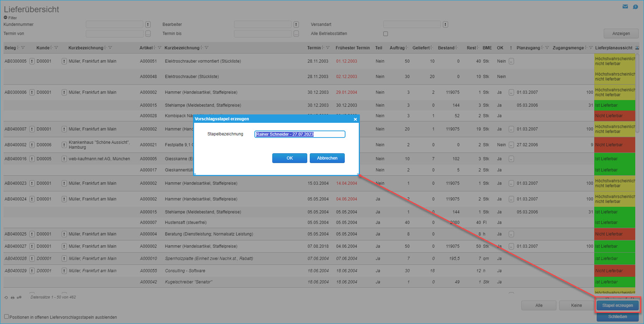Open the help question mark icon

click(x=635, y=7)
